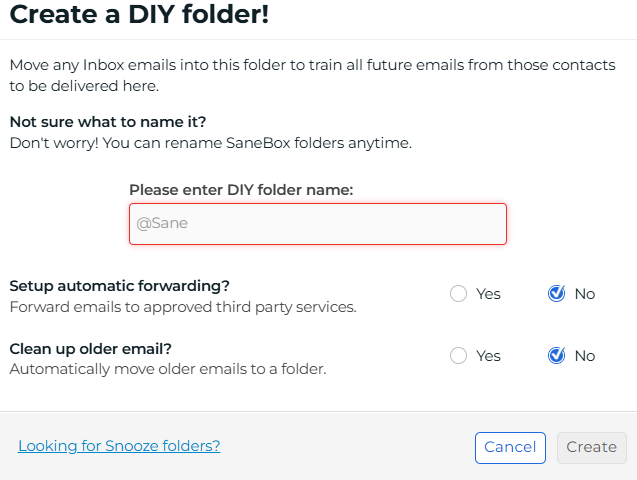Select No for automatic forwarding
This screenshot has height=480, width=637.
pyautogui.click(x=557, y=294)
